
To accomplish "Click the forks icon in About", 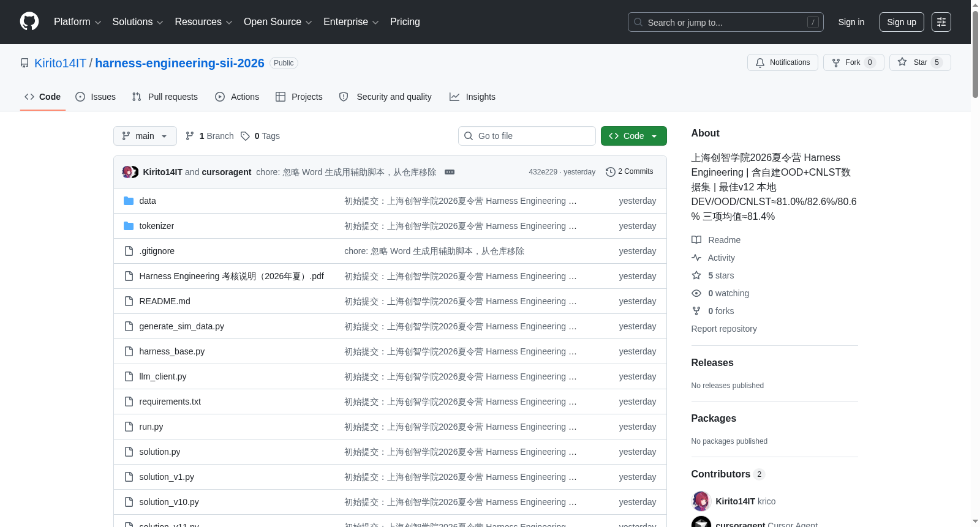I will coord(696,311).
